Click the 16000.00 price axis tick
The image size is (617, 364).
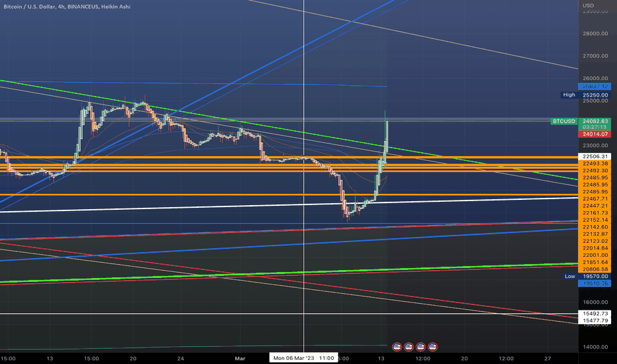coord(595,302)
